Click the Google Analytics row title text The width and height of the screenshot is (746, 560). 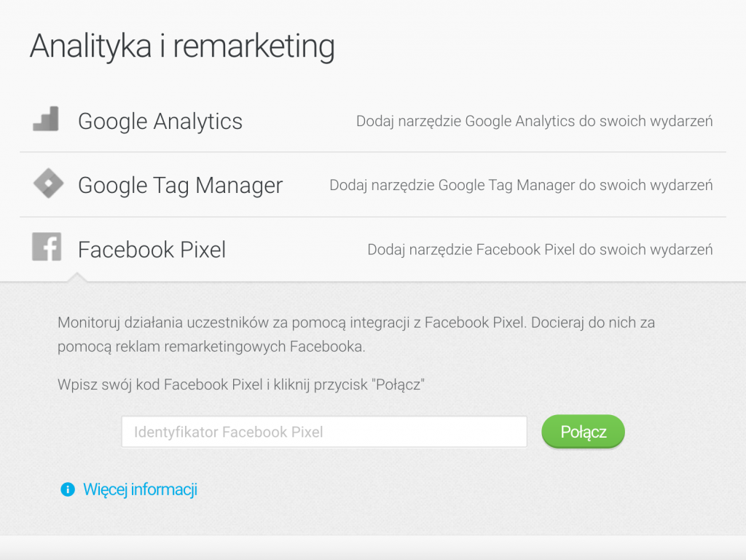160,121
